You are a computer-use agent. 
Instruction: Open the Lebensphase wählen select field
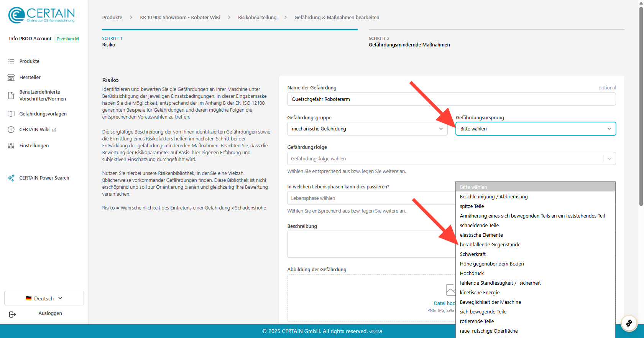tap(371, 198)
